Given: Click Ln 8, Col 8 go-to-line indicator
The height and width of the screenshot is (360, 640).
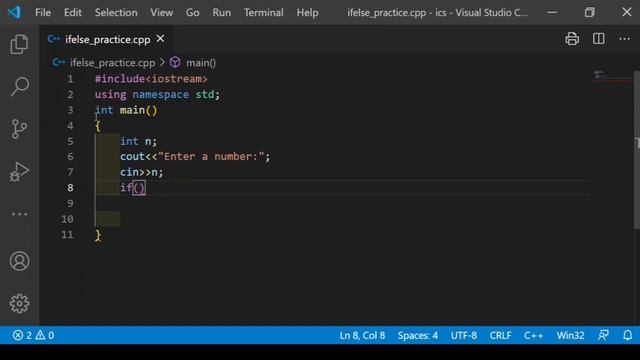Looking at the screenshot, I should click(362, 335).
